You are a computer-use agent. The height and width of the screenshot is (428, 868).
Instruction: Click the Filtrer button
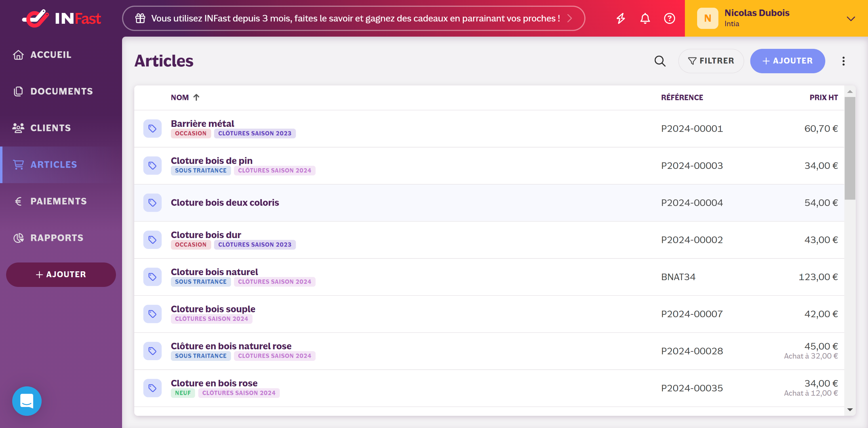[711, 61]
